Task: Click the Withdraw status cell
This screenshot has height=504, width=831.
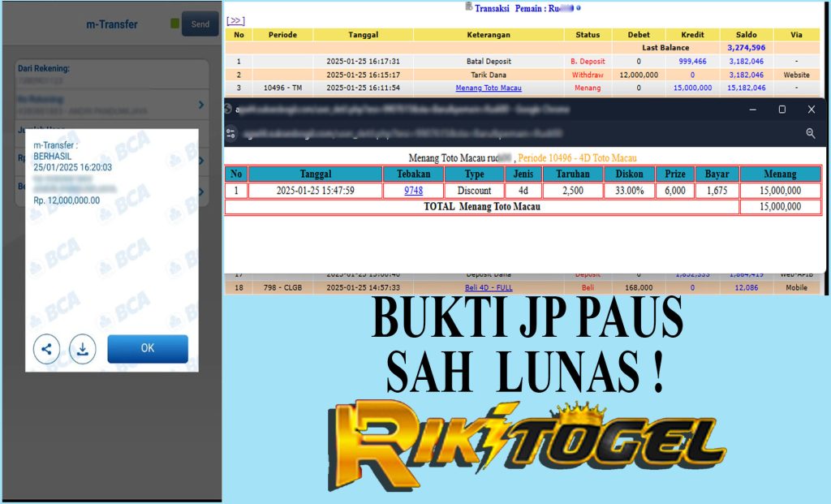Action: pos(588,75)
